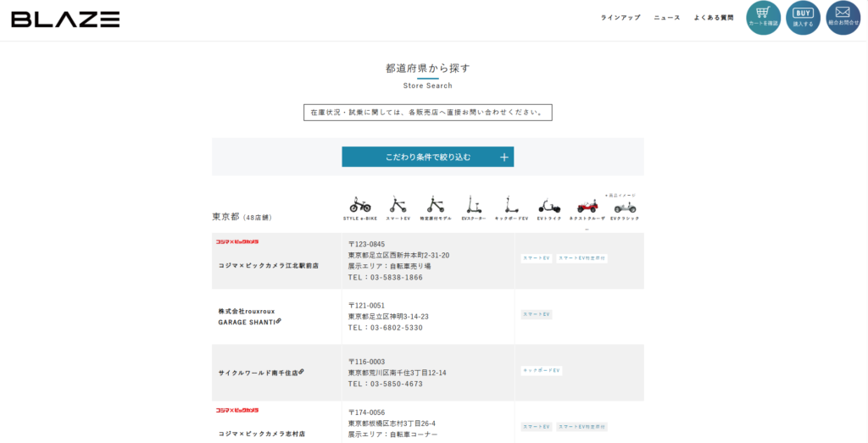Click phone number 03-5838-1866
The image size is (868, 443).
click(x=397, y=278)
